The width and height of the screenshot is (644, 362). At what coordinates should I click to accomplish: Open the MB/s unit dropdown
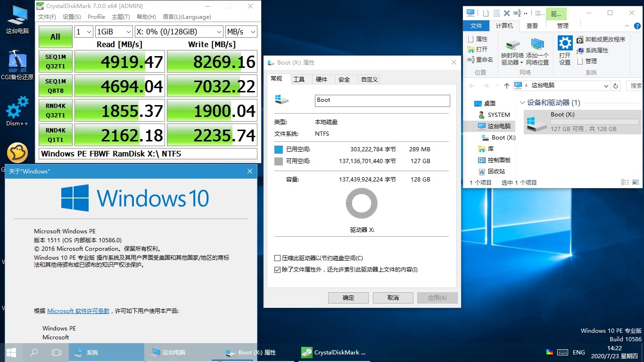click(x=241, y=32)
